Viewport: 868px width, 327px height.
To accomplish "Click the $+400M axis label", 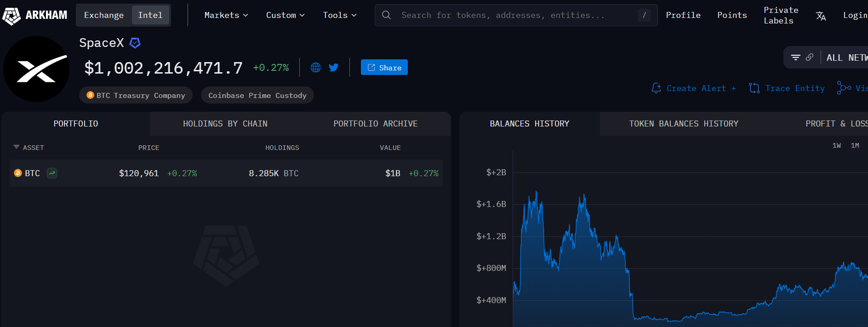I will pos(491,300).
